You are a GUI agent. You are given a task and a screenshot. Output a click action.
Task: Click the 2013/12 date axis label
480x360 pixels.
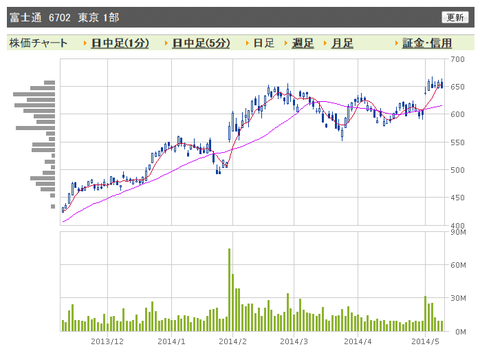(107, 341)
